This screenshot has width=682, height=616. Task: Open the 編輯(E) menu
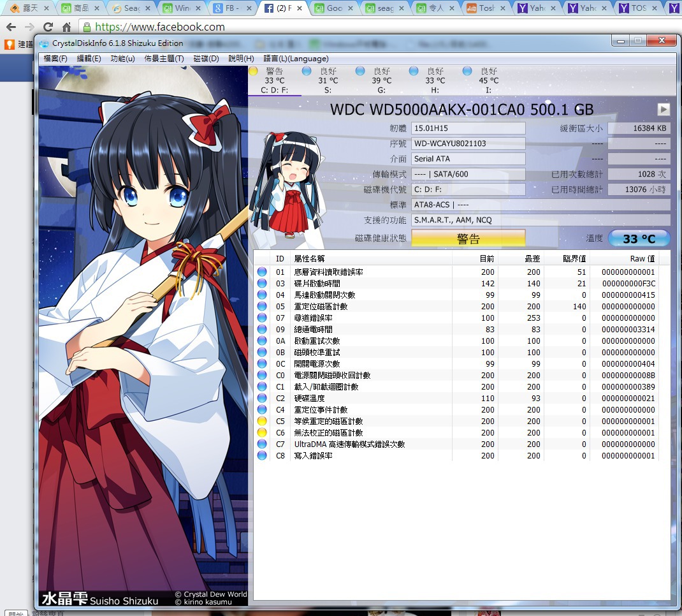(x=89, y=58)
